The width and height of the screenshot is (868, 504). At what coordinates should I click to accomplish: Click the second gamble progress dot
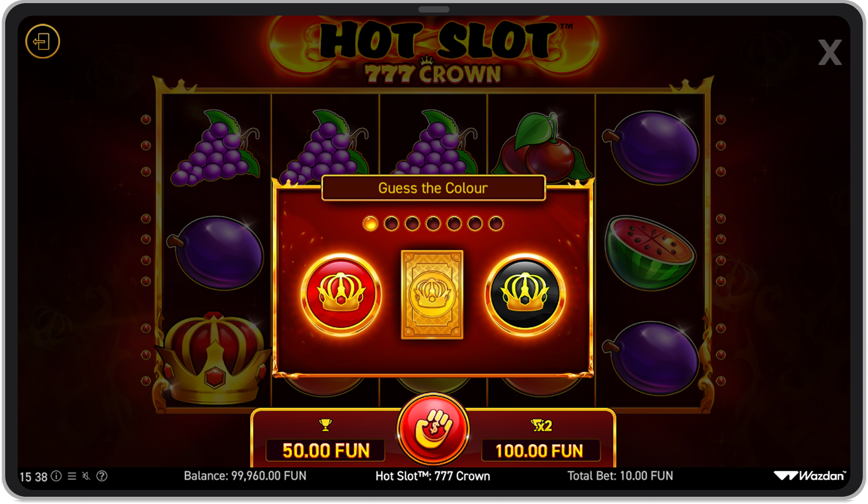pos(391,224)
